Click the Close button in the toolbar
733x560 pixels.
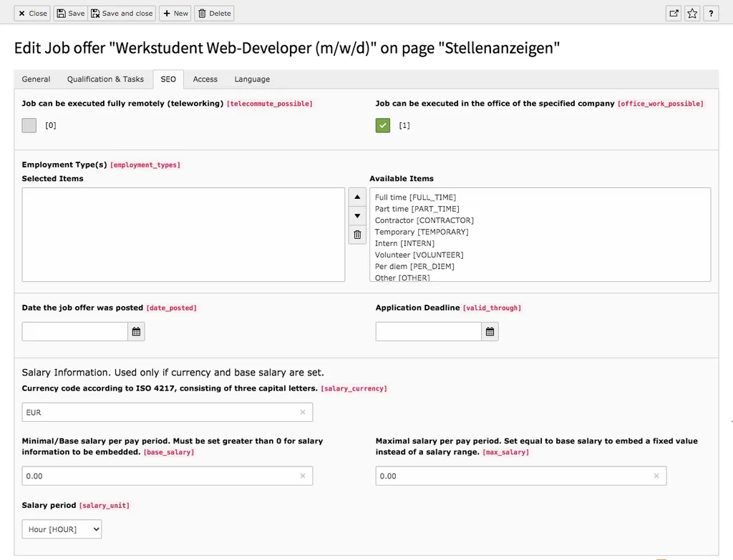pos(31,13)
